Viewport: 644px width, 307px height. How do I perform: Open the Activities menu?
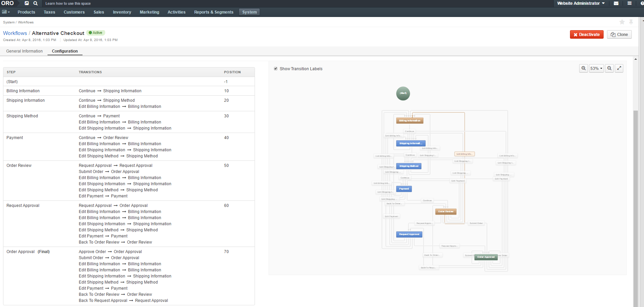coord(177,12)
